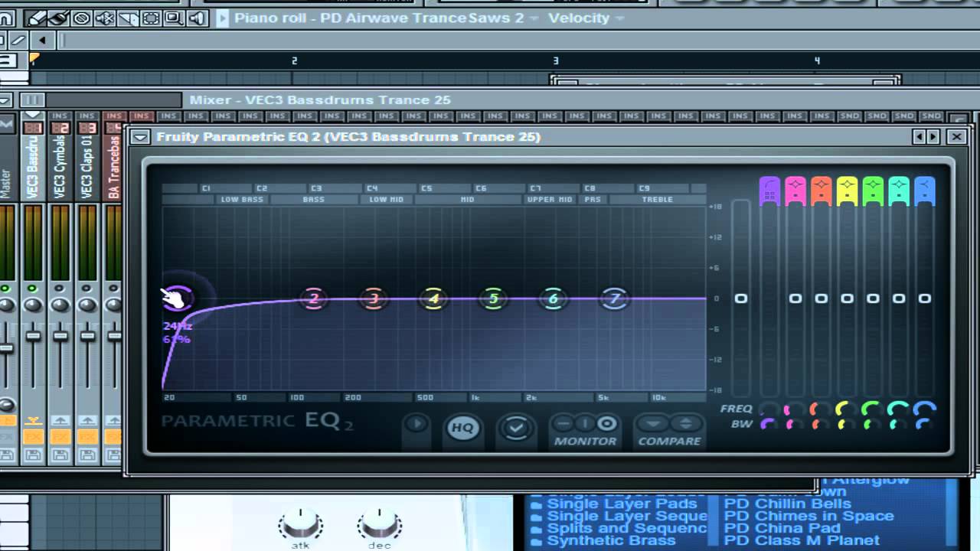Select the Mute tool in Piano roll
This screenshot has height=551, width=980.
[x=104, y=18]
